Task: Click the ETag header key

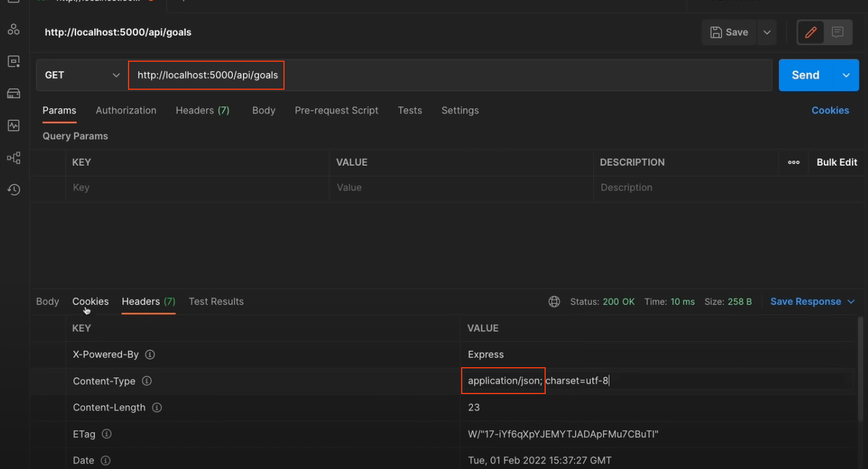Action: pyautogui.click(x=84, y=434)
